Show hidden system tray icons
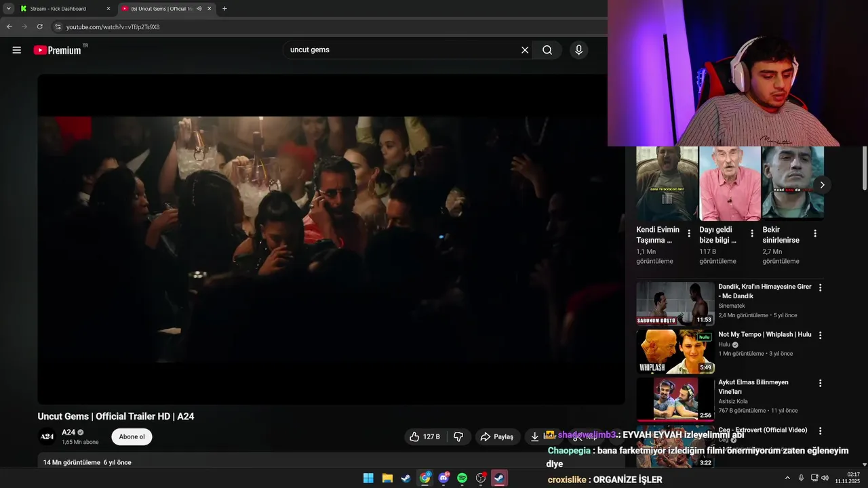The width and height of the screenshot is (868, 488). [787, 478]
